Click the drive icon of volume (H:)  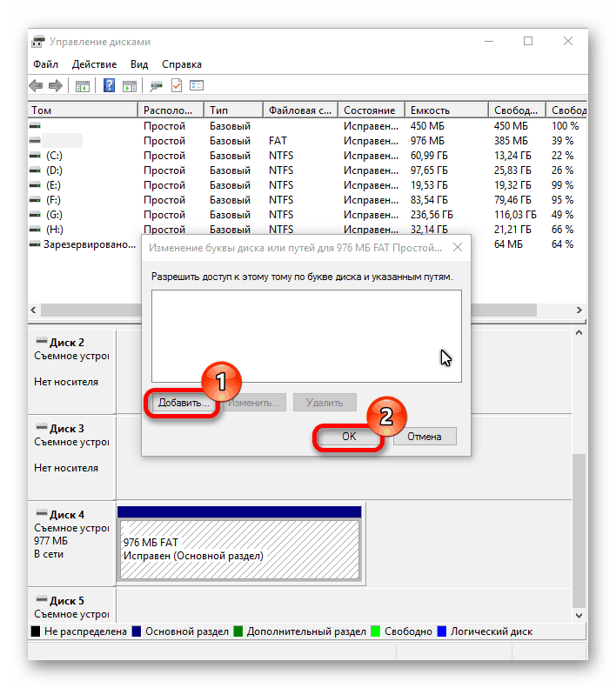[35, 230]
